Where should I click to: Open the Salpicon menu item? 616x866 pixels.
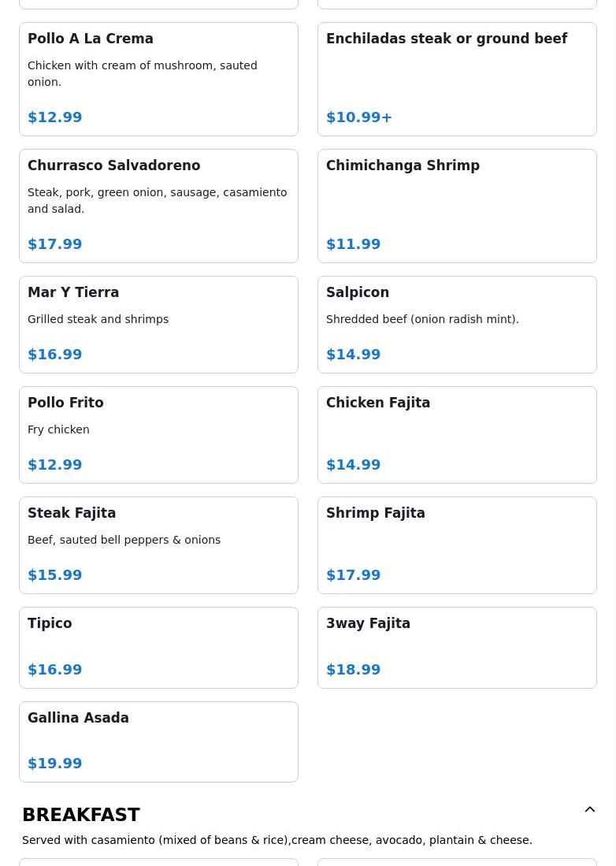click(x=457, y=324)
